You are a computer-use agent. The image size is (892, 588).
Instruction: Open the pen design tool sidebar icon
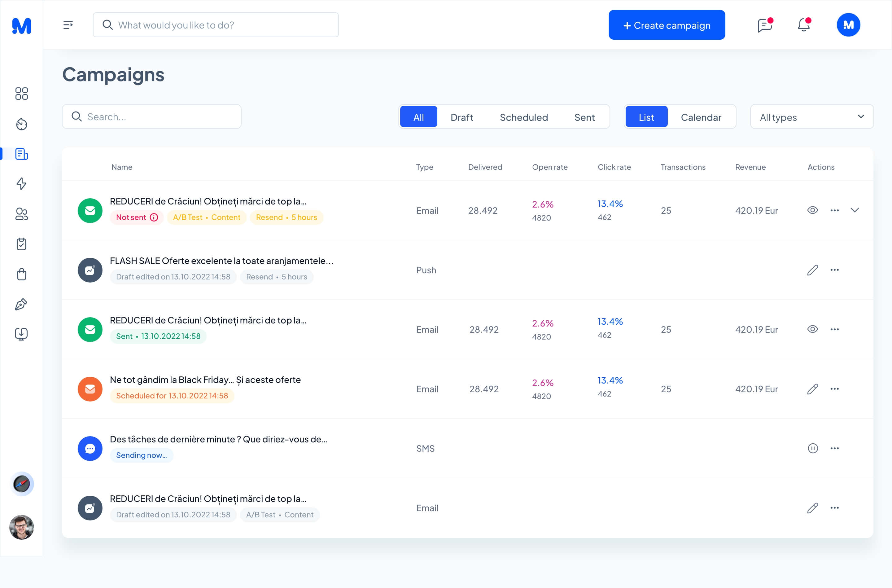[x=21, y=304]
